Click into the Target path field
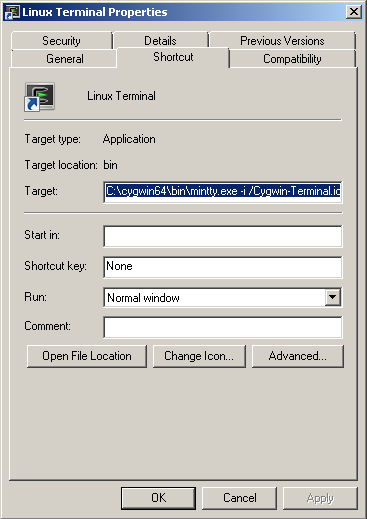This screenshot has width=367, height=519. click(x=223, y=191)
